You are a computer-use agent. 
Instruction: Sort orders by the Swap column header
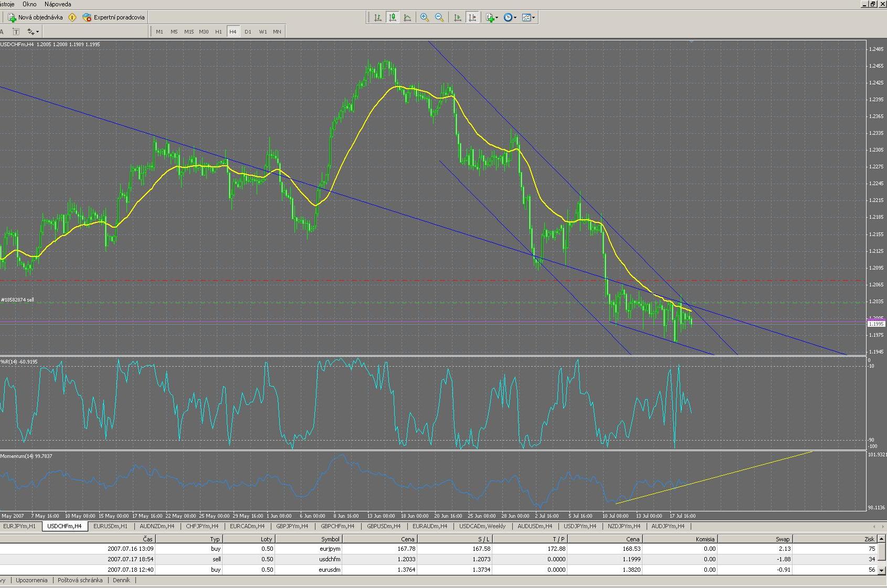tap(782, 539)
